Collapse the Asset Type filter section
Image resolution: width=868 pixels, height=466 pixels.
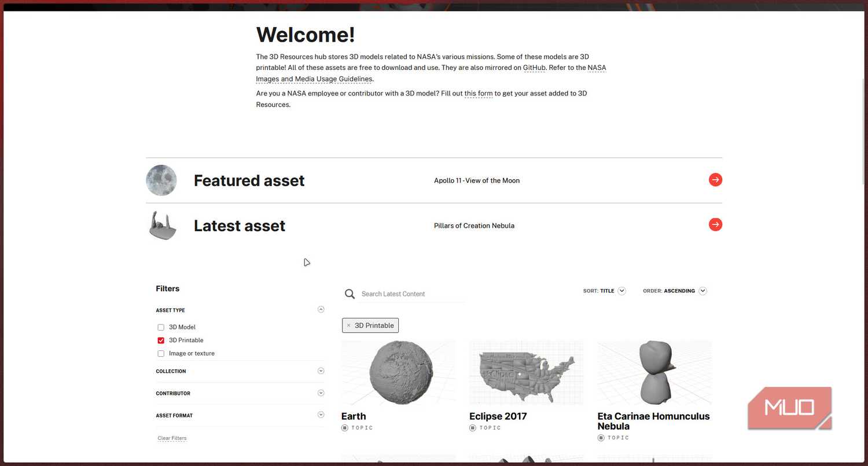[x=321, y=309]
